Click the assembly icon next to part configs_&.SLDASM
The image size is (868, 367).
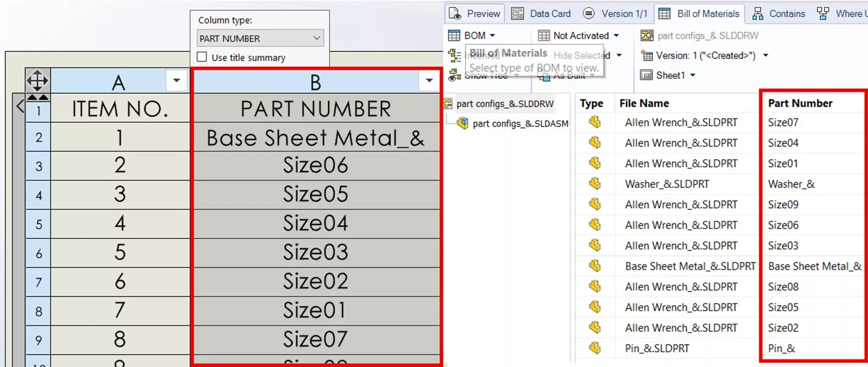(463, 123)
